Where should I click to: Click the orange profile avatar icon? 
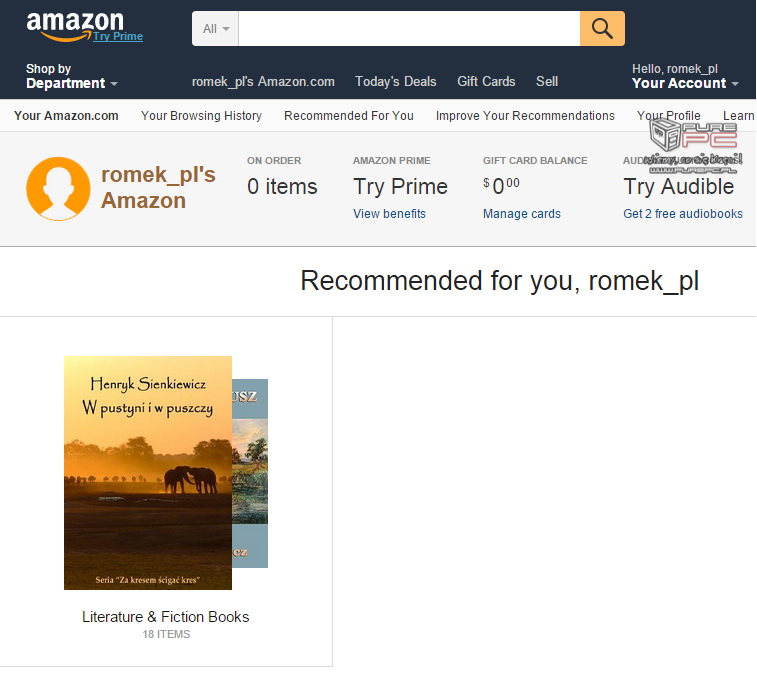(58, 189)
